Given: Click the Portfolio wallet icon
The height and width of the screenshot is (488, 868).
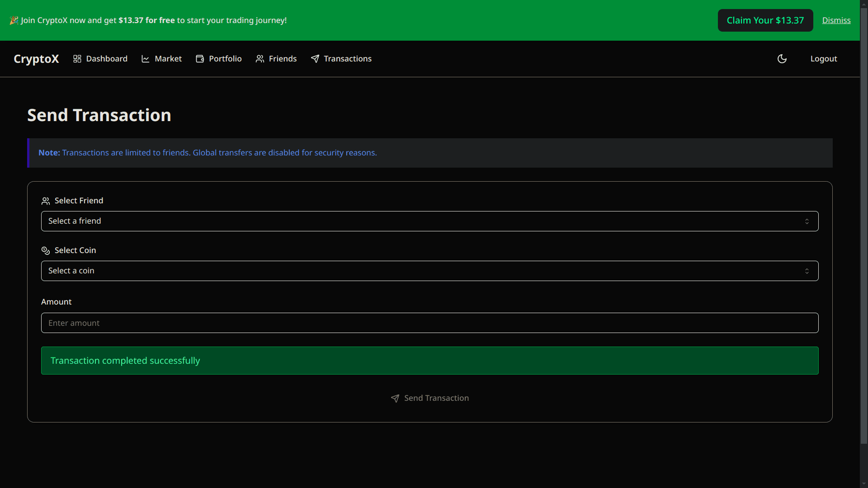Looking at the screenshot, I should coord(200,59).
